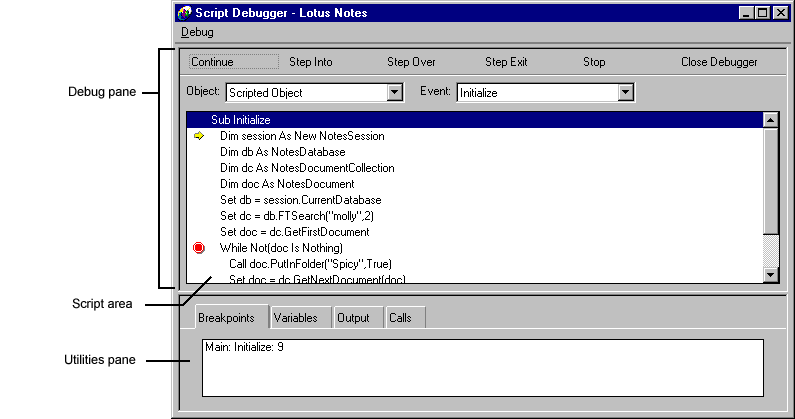The height and width of the screenshot is (419, 795).
Task: Click the Step Over button
Action: tap(411, 62)
